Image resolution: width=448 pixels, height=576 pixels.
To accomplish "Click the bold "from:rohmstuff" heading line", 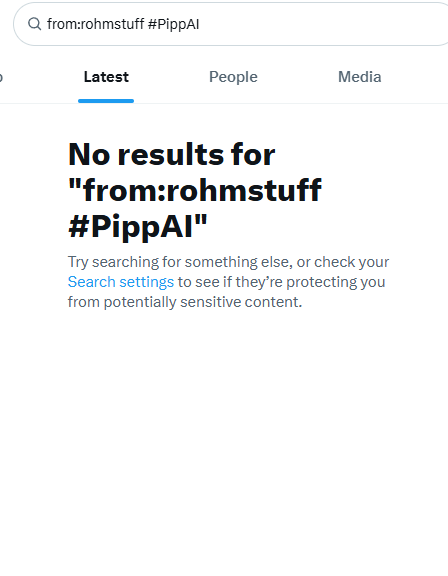I will [x=195, y=190].
